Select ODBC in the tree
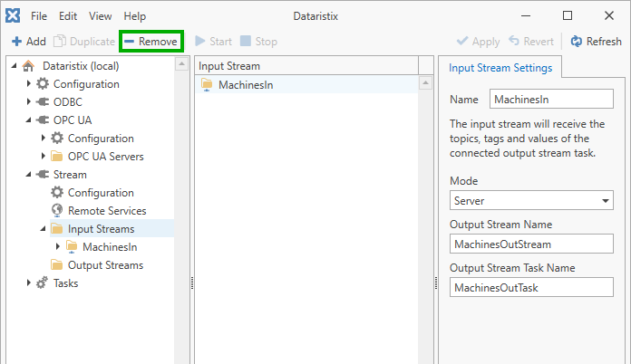Screen dimensions: 631x364 tap(68, 102)
